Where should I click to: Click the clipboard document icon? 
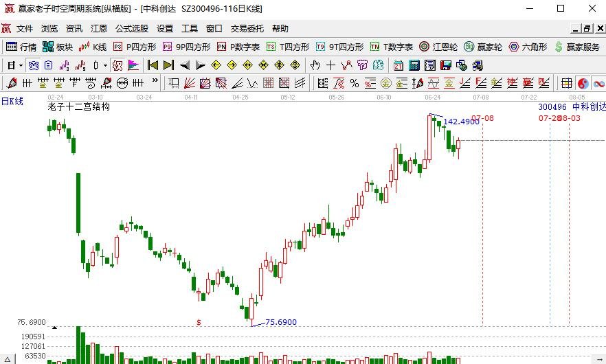(48, 66)
